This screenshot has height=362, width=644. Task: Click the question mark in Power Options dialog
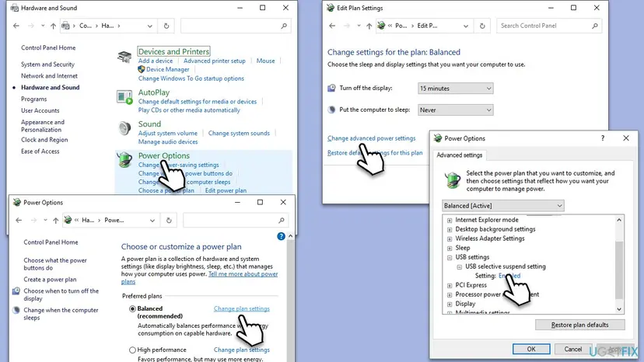point(603,138)
